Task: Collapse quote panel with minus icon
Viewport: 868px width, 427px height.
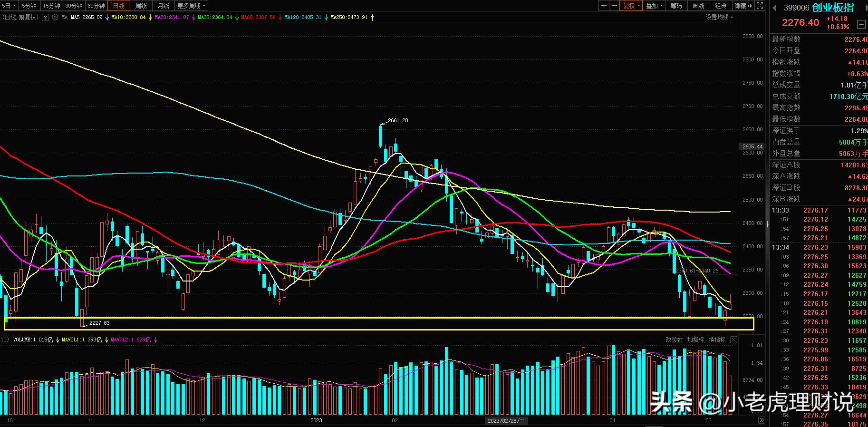Action: pyautogui.click(x=861, y=24)
